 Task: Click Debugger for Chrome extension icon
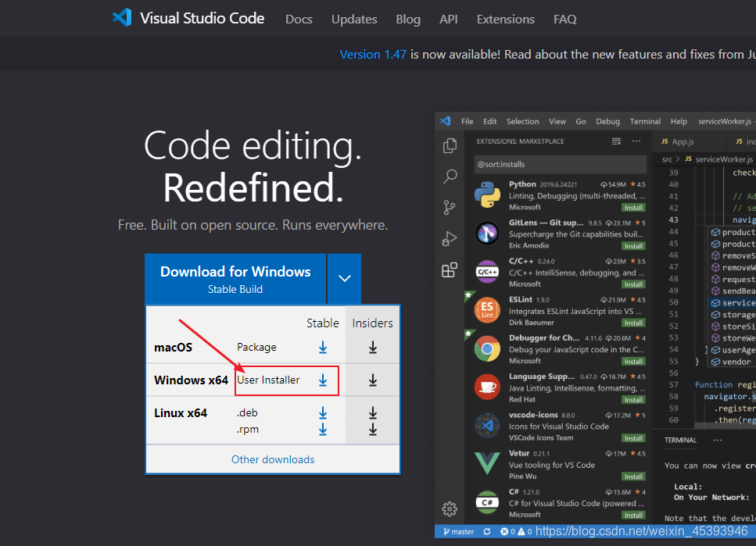click(487, 349)
